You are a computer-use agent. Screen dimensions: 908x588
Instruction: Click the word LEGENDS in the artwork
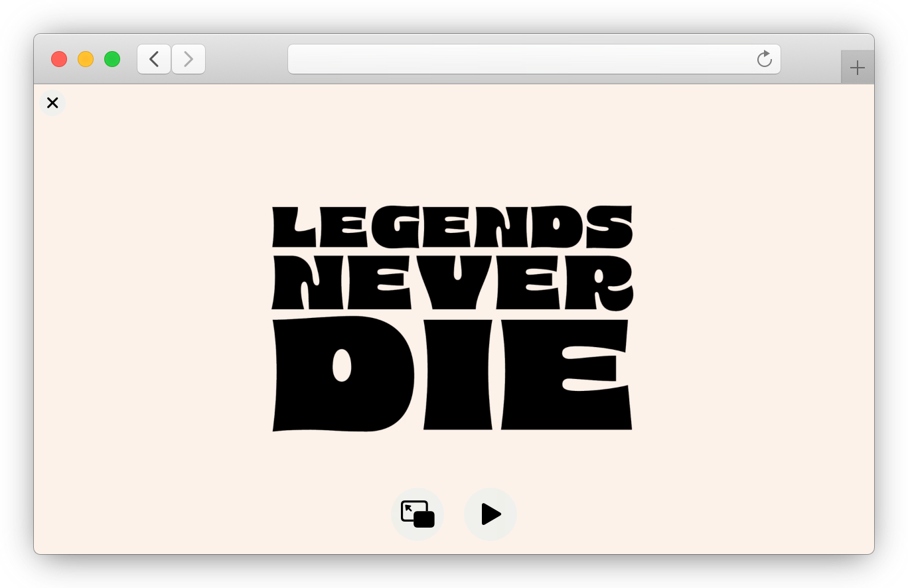click(452, 227)
